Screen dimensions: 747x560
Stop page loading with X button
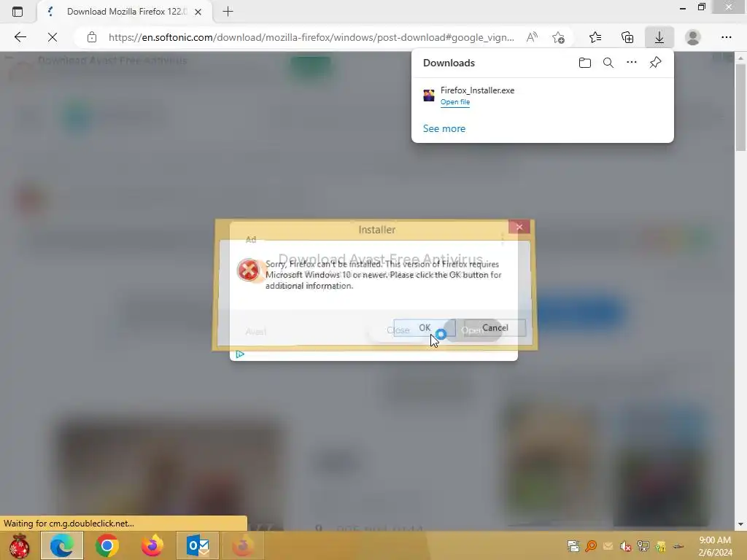(x=53, y=37)
